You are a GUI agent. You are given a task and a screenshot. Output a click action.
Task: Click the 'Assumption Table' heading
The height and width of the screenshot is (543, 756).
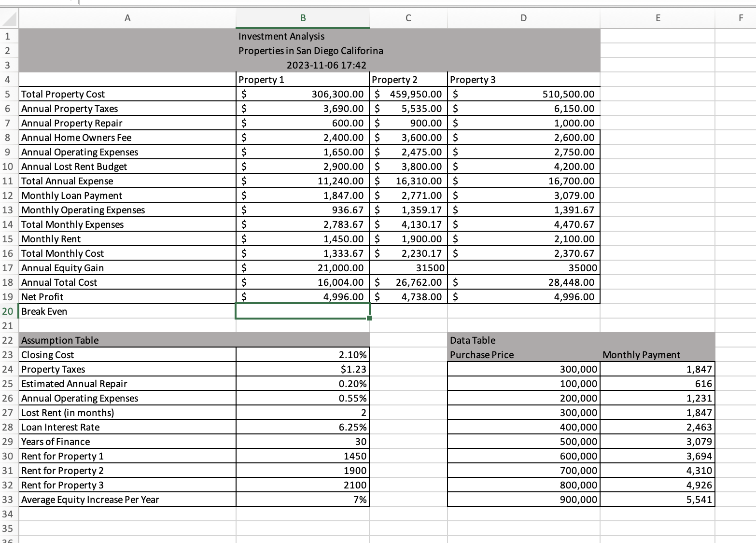coord(60,340)
